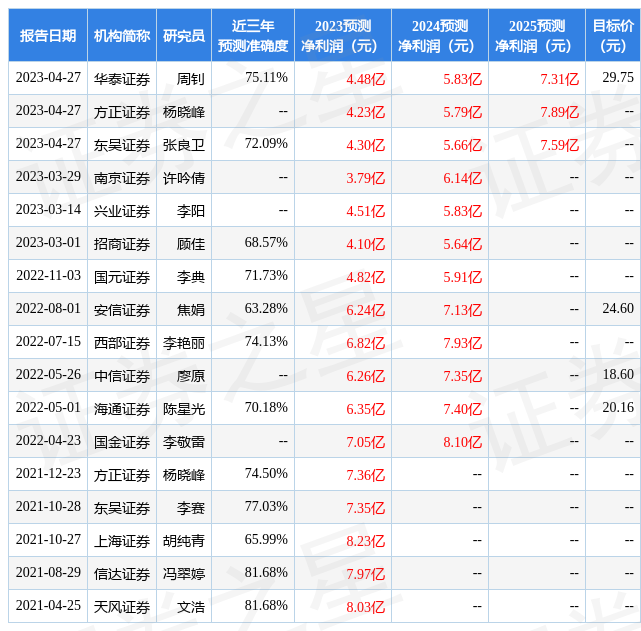Click the 2025预测净利润 column header
The image size is (641, 631).
coord(537,35)
